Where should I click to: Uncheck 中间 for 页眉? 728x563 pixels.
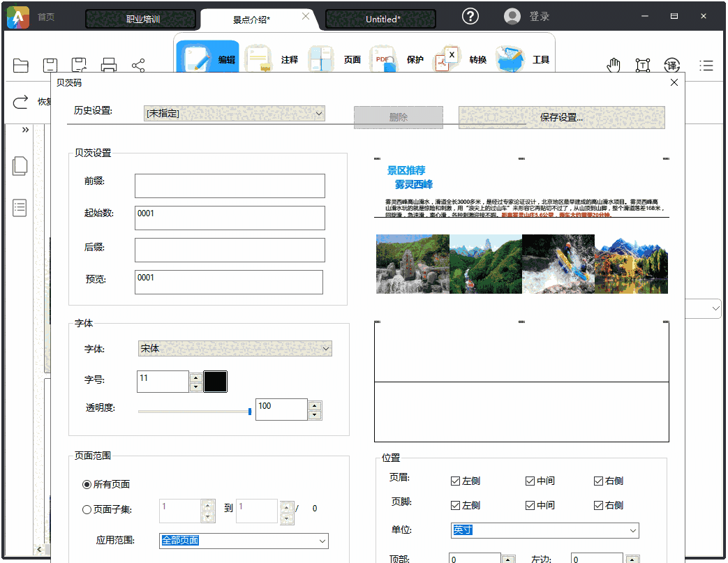530,481
